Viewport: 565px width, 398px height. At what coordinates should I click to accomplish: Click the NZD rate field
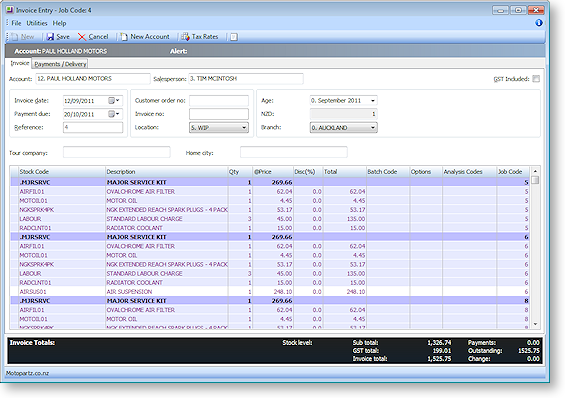(343, 114)
